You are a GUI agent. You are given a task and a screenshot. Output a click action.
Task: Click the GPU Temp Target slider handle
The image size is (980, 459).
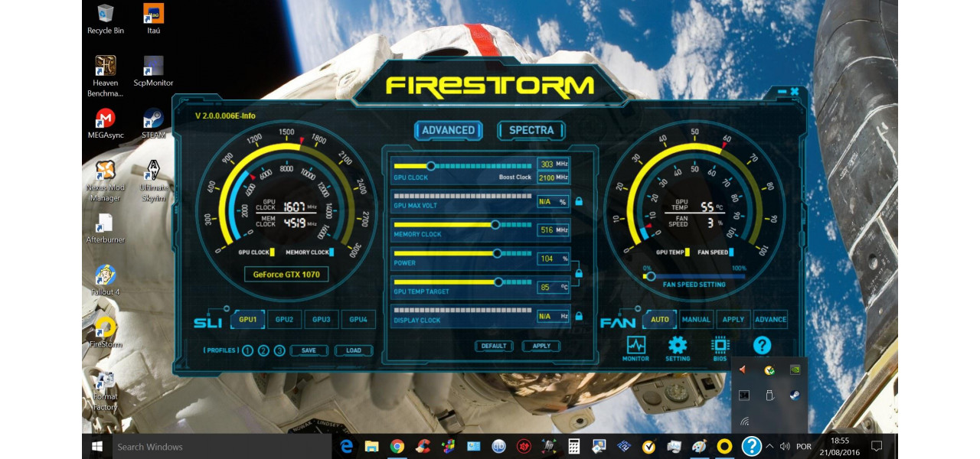point(498,282)
